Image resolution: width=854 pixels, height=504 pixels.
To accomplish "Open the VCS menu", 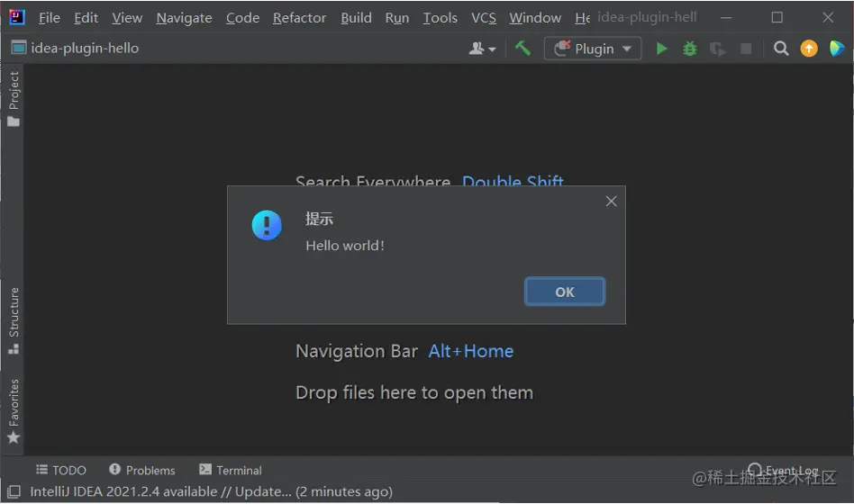I will pos(484,18).
